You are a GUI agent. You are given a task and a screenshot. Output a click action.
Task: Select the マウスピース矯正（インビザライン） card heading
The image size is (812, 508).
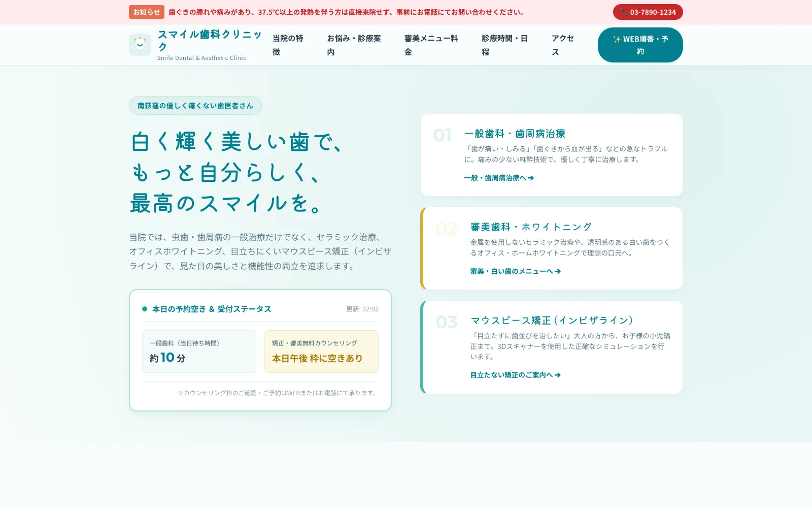(552, 321)
